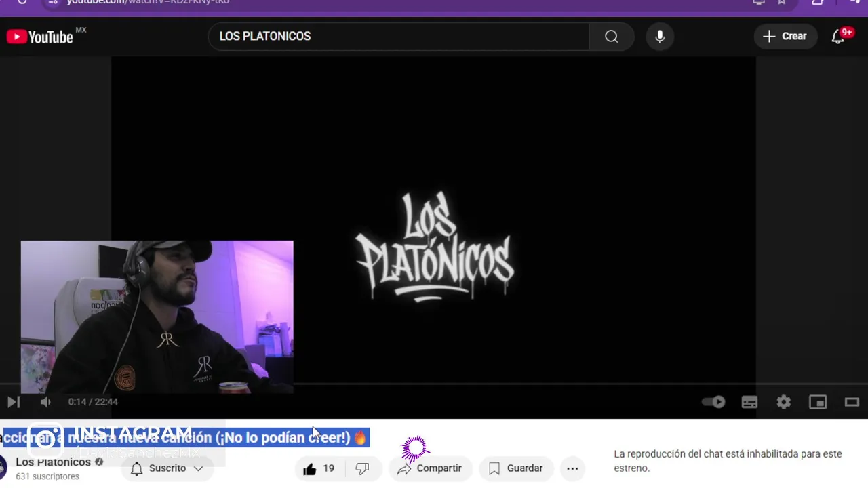Screen dimensions: 868x488
Task: Skip to the next video
Action: pyautogui.click(x=14, y=402)
